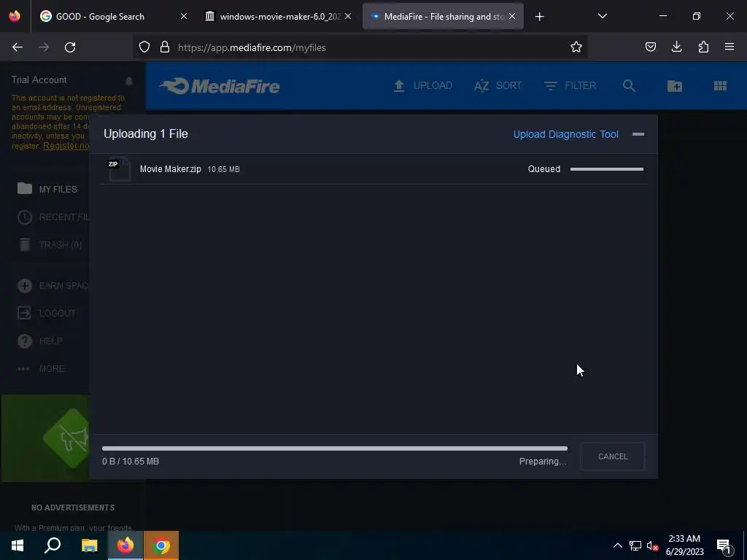Open the Filter option
This screenshot has height=560, width=747.
570,86
